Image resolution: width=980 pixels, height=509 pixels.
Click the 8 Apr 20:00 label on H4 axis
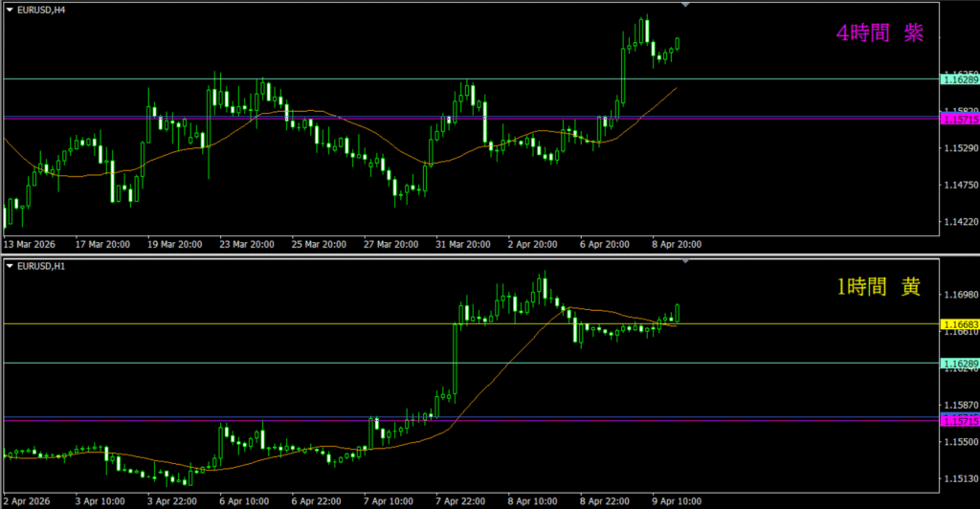click(677, 245)
